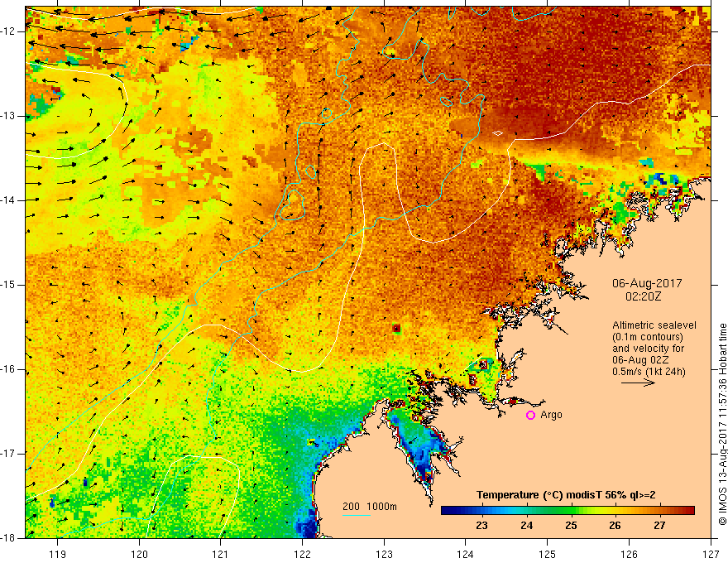Click the cyan bathymetry legend line
This screenshot has height=563, width=728.
click(x=357, y=515)
